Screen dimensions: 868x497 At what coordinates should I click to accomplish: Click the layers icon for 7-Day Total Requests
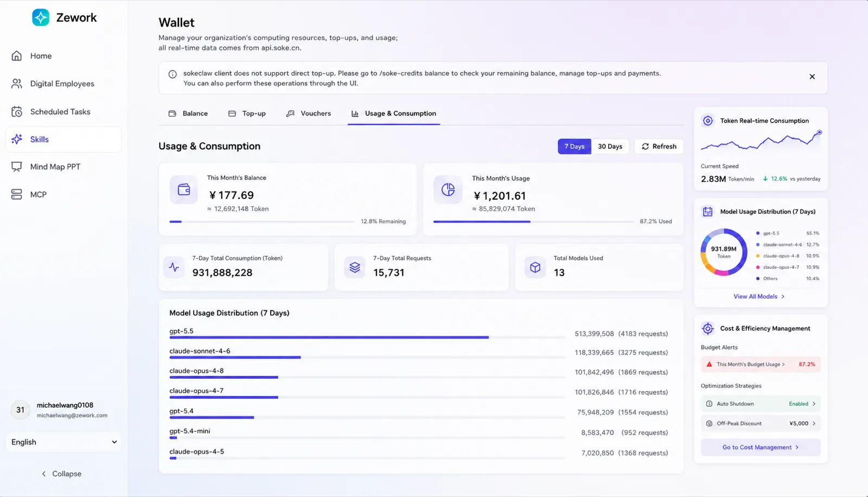tap(355, 267)
